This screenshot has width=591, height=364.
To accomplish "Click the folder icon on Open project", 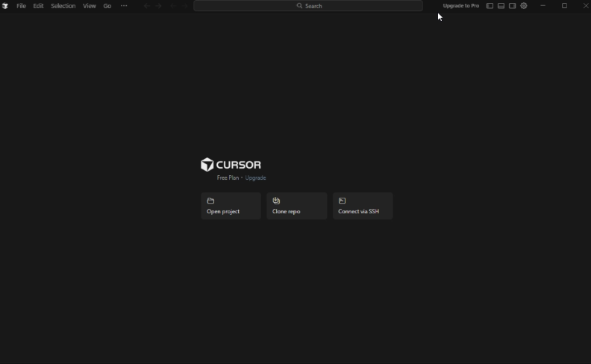I will [210, 201].
